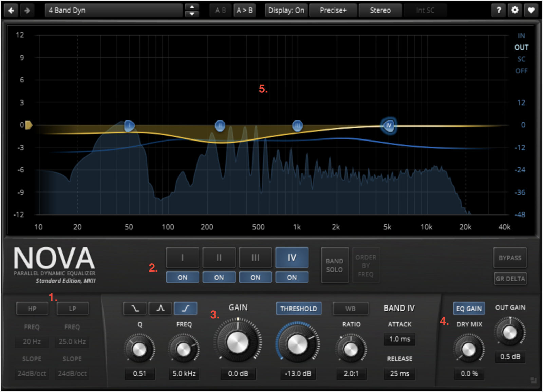This screenshot has width=543, height=392.
Task: Click the BAND SOLO button
Action: point(335,265)
